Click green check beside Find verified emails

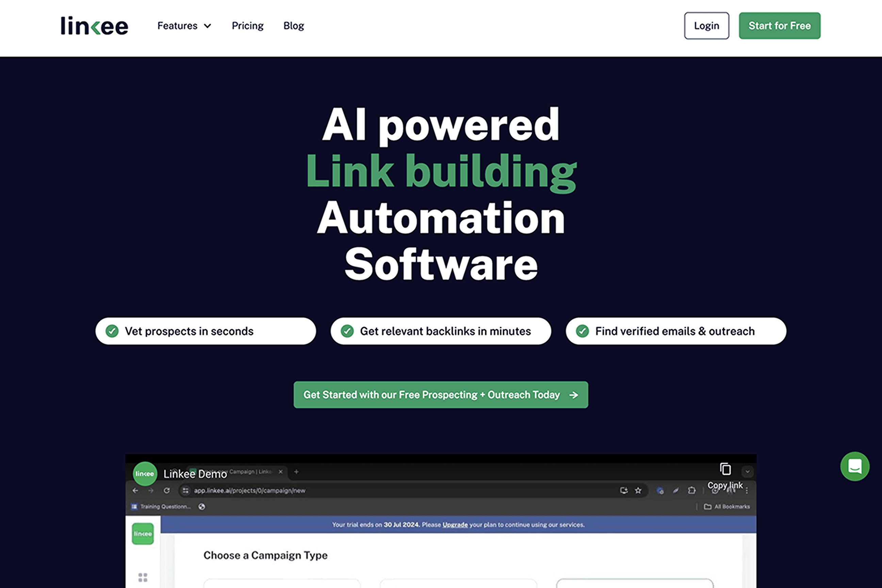582,331
